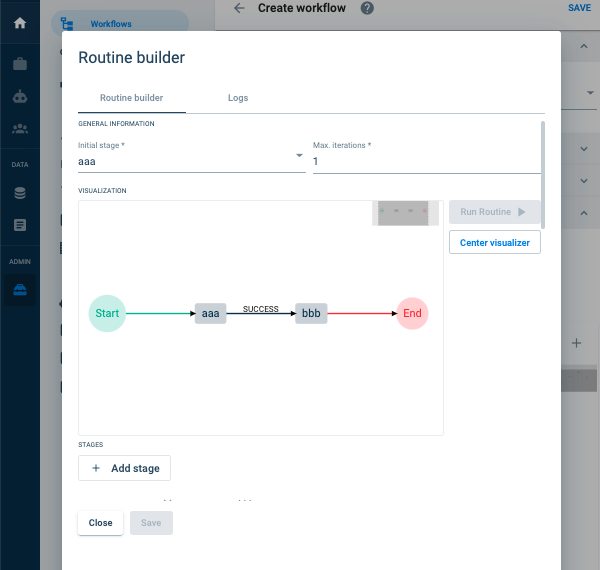Expand the first down chevron on the right panel
Screen dimensions: 600x570
(x=584, y=149)
